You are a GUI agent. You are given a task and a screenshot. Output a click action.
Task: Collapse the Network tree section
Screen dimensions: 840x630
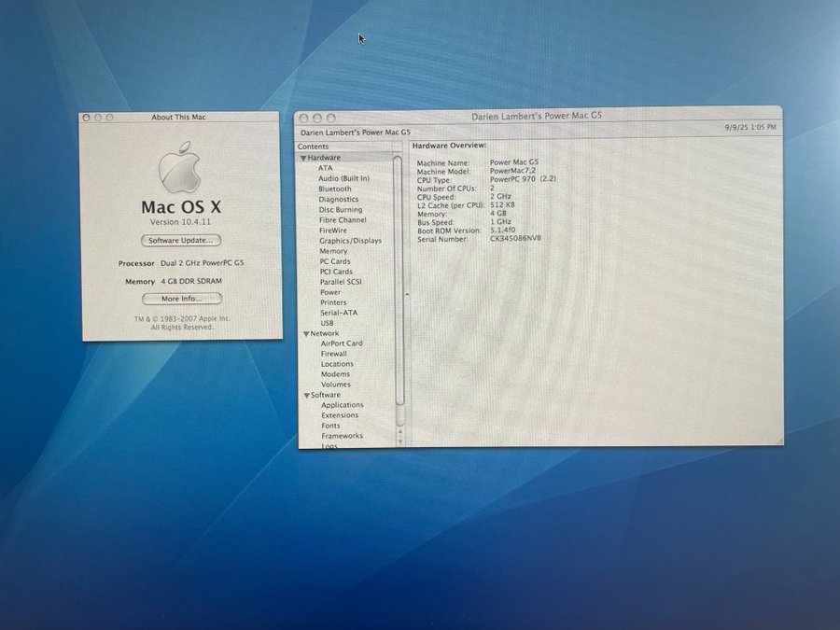[306, 334]
